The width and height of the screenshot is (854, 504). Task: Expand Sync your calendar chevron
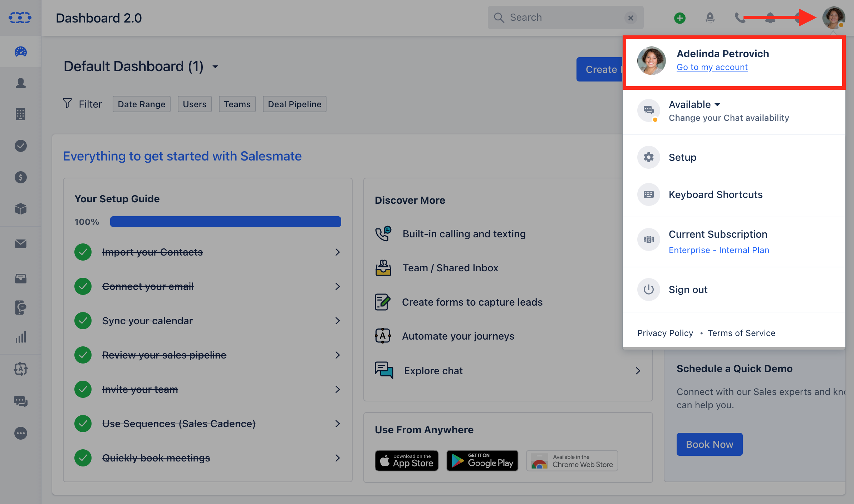click(337, 321)
